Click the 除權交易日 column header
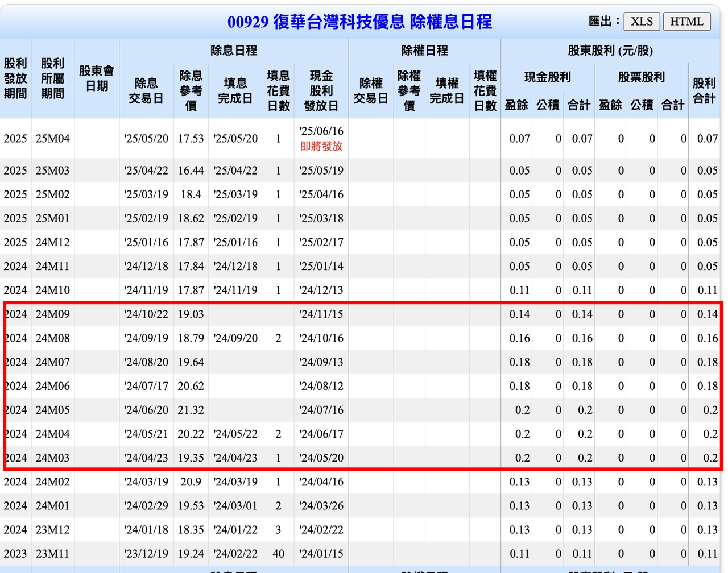This screenshot has width=728, height=573. 371,91
